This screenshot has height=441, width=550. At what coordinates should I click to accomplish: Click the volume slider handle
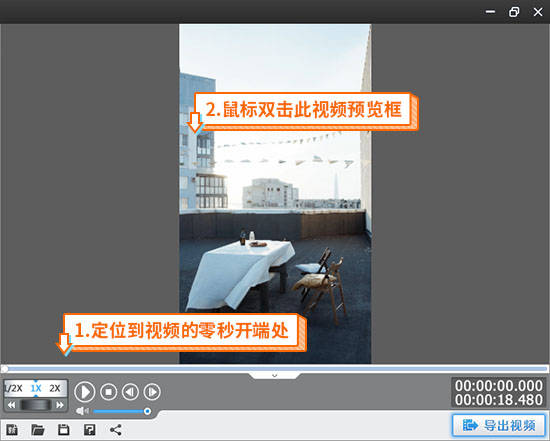(x=147, y=411)
